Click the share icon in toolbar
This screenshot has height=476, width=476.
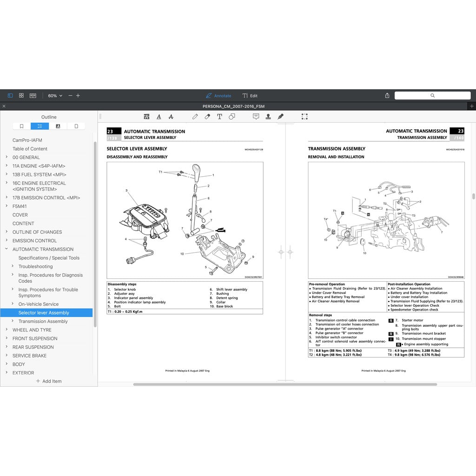click(x=387, y=96)
